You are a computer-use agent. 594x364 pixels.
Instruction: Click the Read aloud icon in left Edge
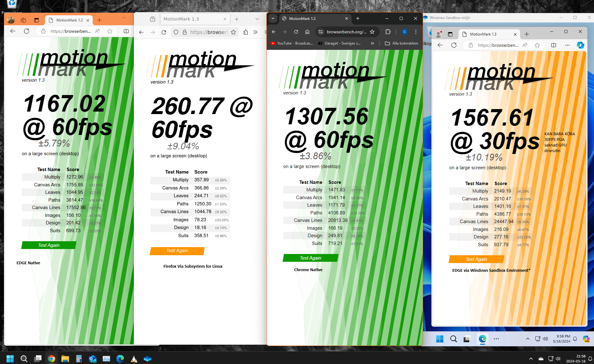[x=98, y=31]
